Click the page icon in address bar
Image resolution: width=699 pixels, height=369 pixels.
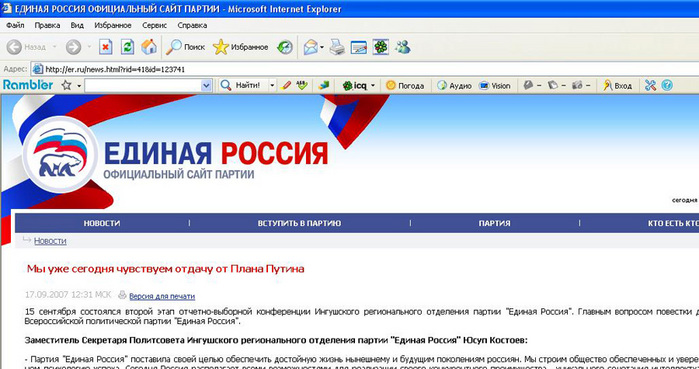point(38,70)
